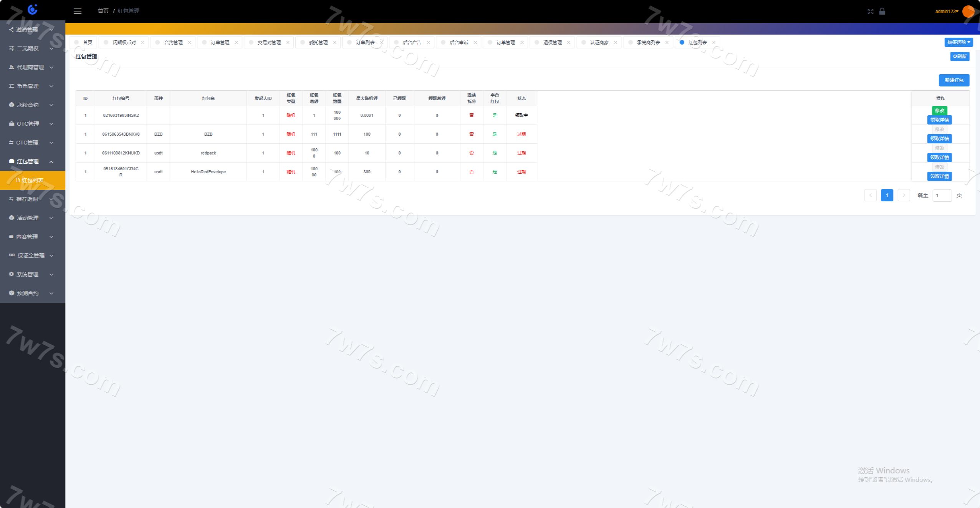Click the green 修改 button

(x=939, y=111)
